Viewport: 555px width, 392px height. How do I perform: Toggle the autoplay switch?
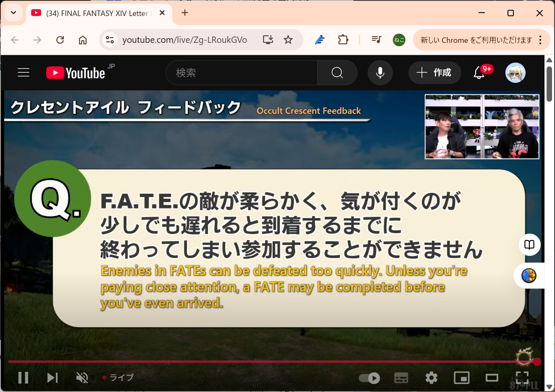369,378
